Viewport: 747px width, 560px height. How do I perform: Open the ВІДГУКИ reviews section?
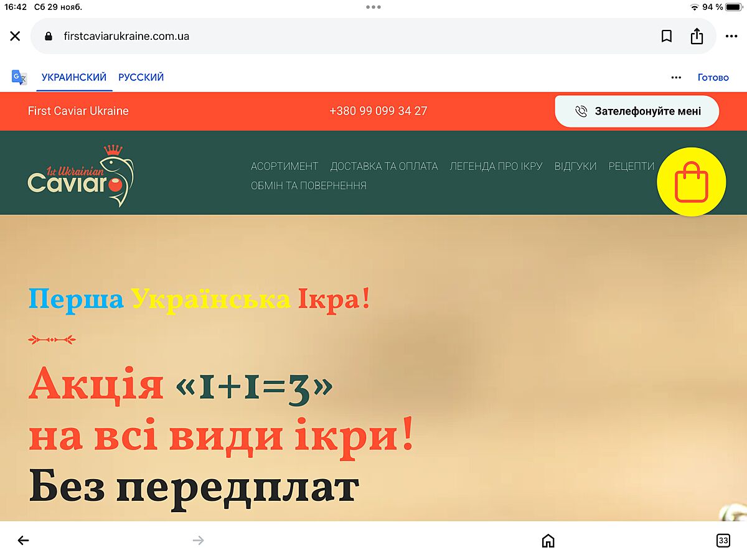pyautogui.click(x=575, y=166)
